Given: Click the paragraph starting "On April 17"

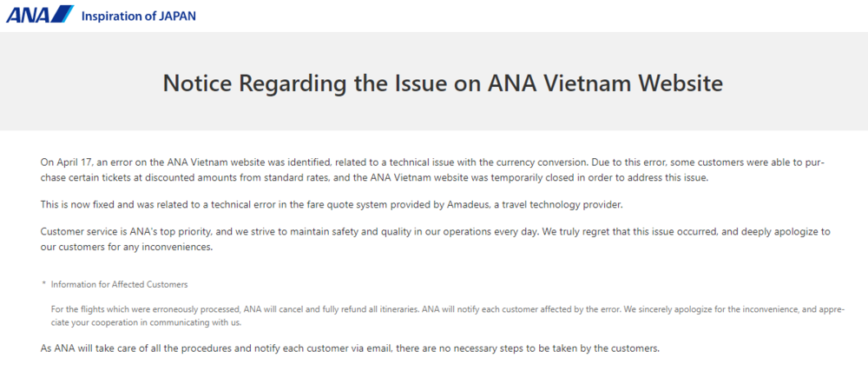Looking at the screenshot, I should click(347, 169).
